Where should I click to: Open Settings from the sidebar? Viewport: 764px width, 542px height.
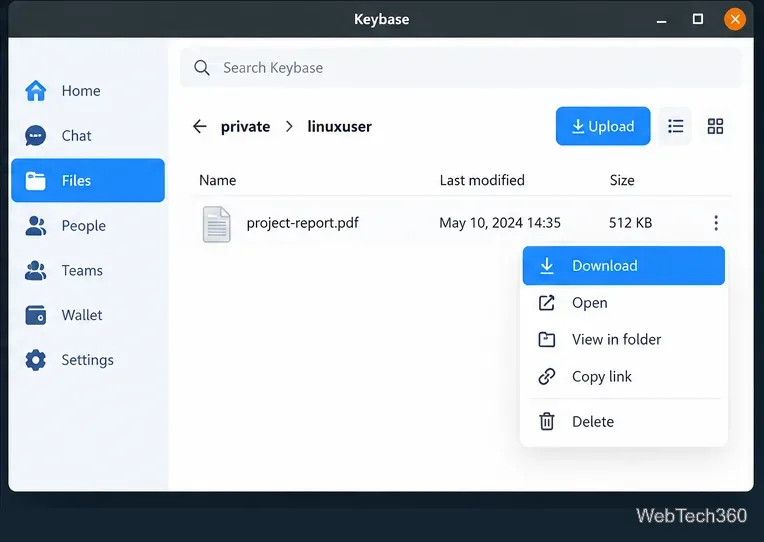(88, 360)
